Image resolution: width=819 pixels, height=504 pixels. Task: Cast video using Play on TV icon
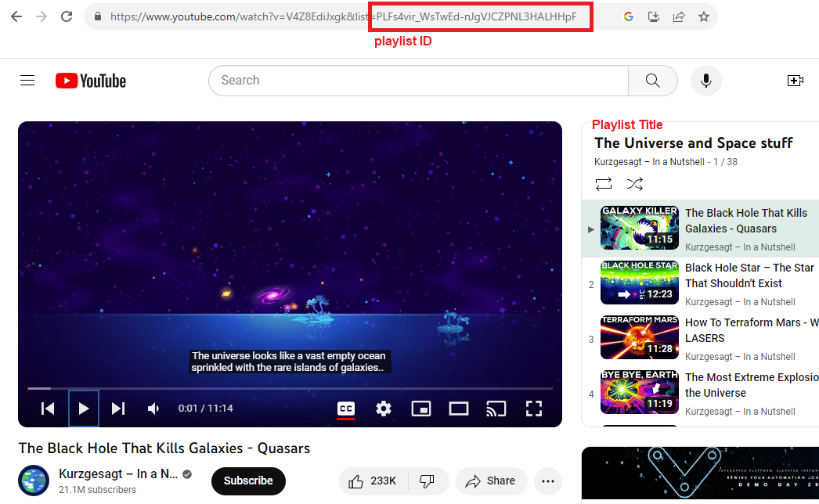point(496,409)
